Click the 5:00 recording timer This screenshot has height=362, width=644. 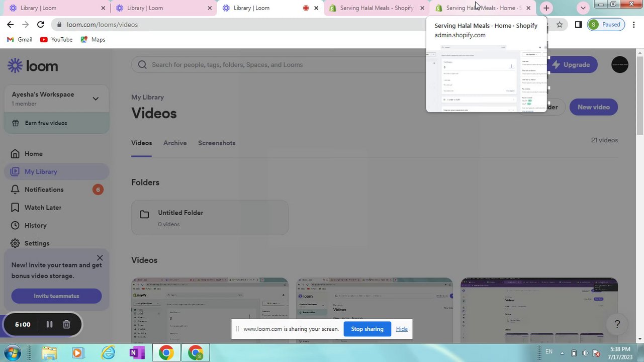(23, 324)
